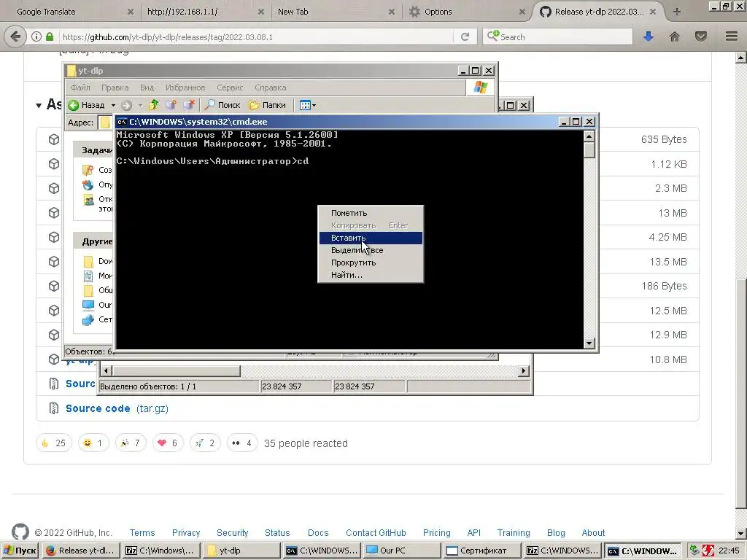Click zip file icon beside Source code (tar.gz)
Image resolution: width=747 pixels, height=560 pixels.
(54, 408)
